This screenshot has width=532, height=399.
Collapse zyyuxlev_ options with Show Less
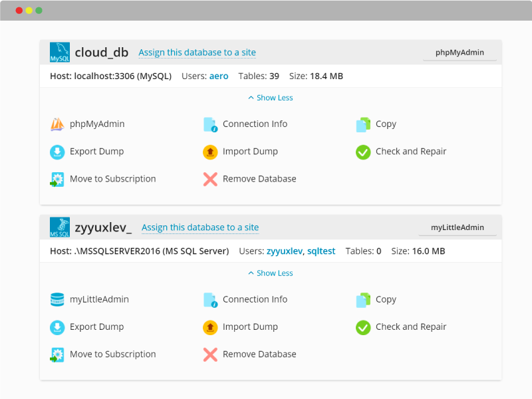tap(271, 273)
